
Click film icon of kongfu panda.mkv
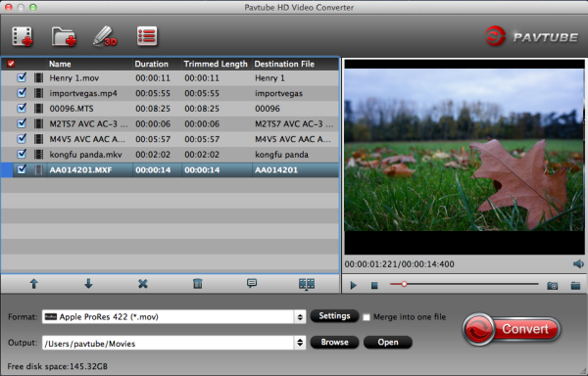pos(38,155)
